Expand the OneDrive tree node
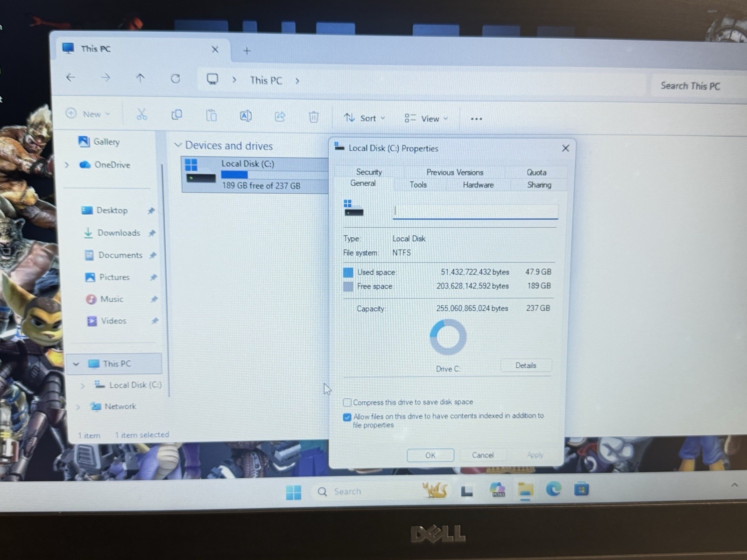Image resolution: width=747 pixels, height=560 pixels. pyautogui.click(x=67, y=165)
